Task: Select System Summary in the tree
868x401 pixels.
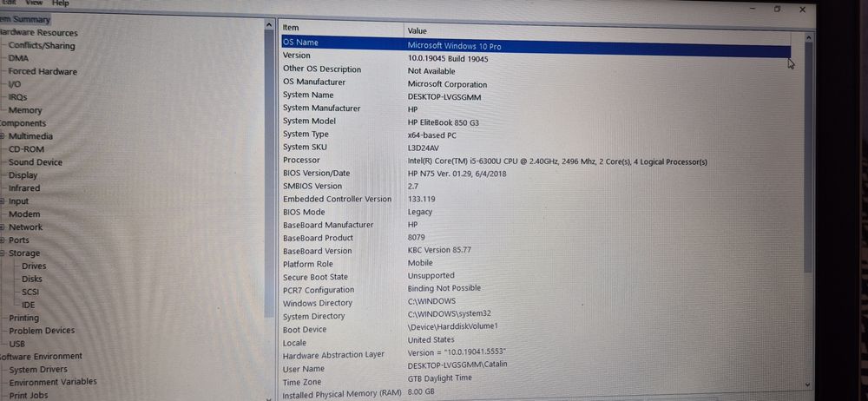Action: pyautogui.click(x=25, y=19)
